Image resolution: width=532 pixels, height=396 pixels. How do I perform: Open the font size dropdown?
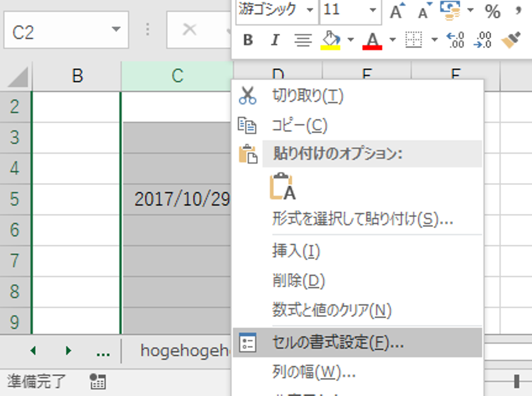(373, 10)
